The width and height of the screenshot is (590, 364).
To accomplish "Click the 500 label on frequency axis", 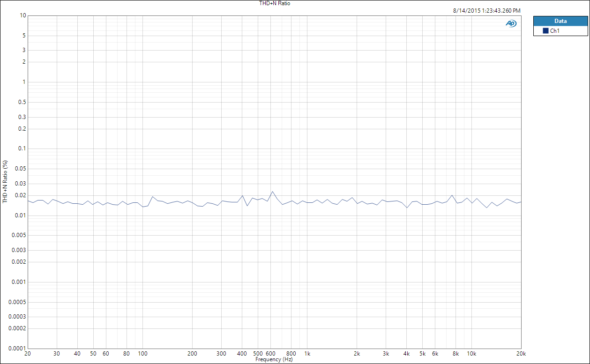I will click(258, 354).
